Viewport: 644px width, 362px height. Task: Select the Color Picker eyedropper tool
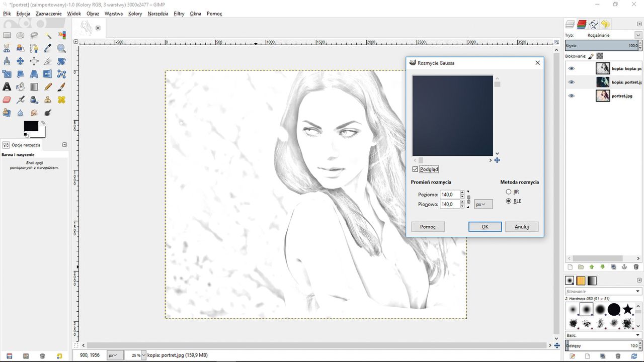click(48, 48)
